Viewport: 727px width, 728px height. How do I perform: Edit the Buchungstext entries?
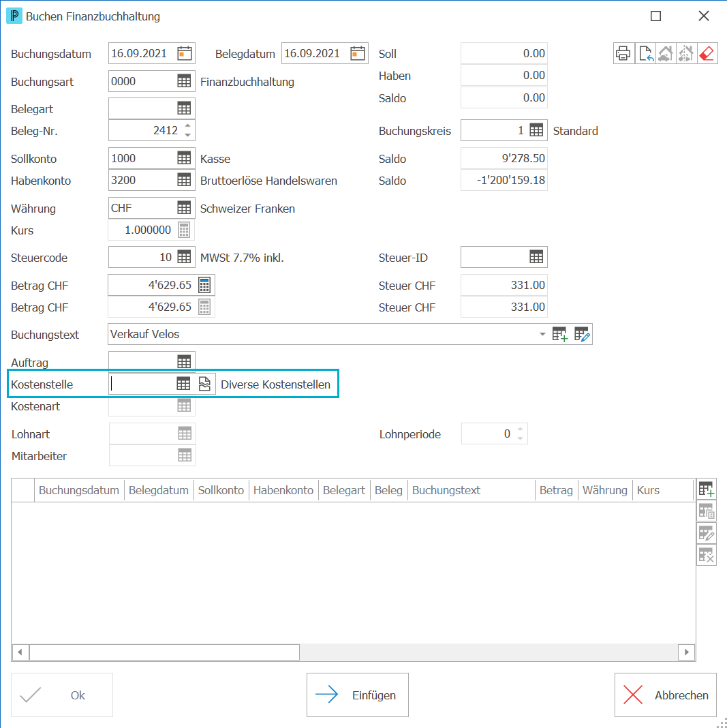tap(582, 334)
